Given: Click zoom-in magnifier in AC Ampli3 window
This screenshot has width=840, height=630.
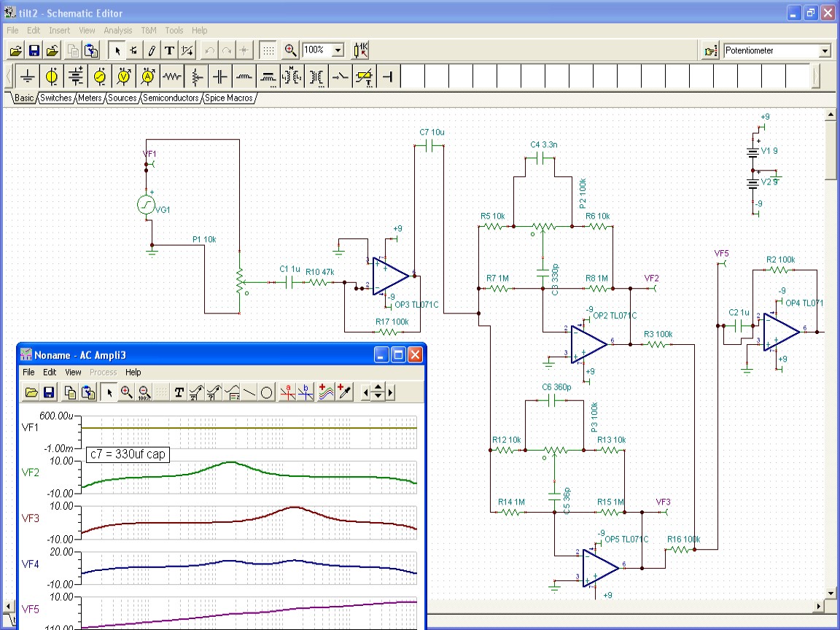Looking at the screenshot, I should tap(126, 393).
